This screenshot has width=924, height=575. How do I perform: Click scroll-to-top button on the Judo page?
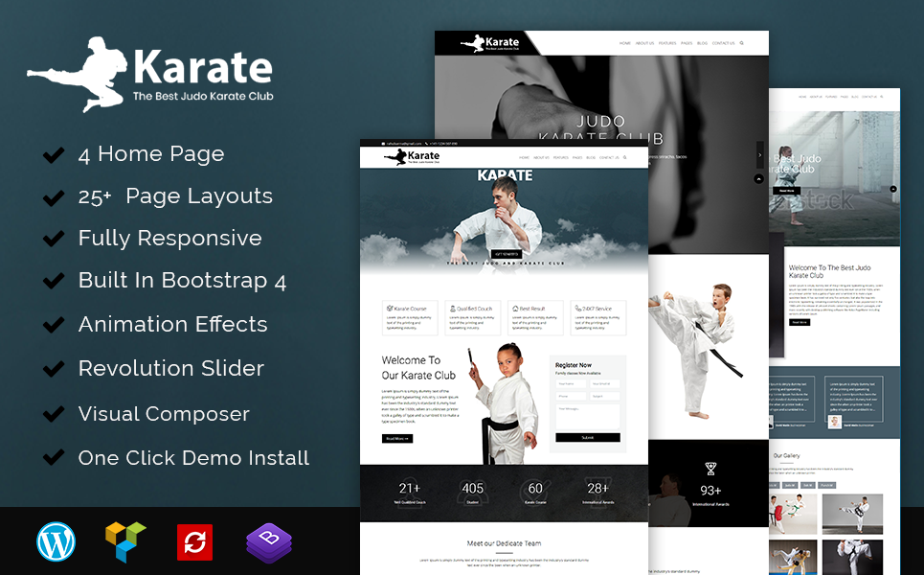[758, 178]
